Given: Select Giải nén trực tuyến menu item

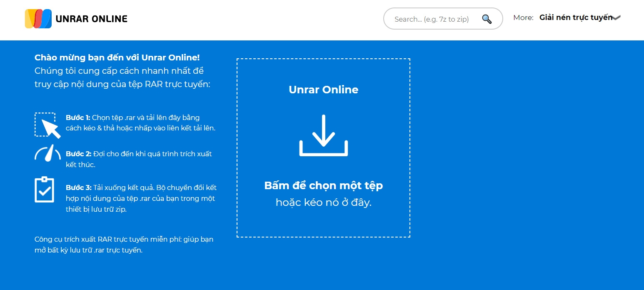Looking at the screenshot, I should (577, 17).
